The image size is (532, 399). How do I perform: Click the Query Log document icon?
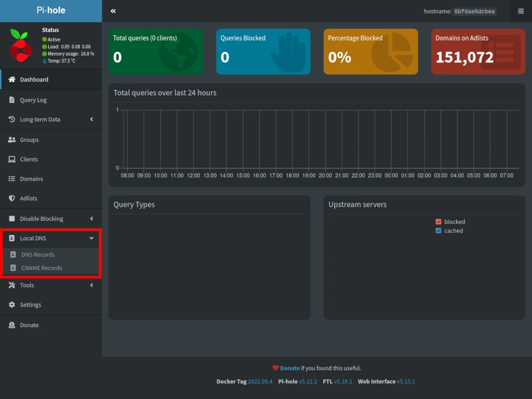(12, 100)
